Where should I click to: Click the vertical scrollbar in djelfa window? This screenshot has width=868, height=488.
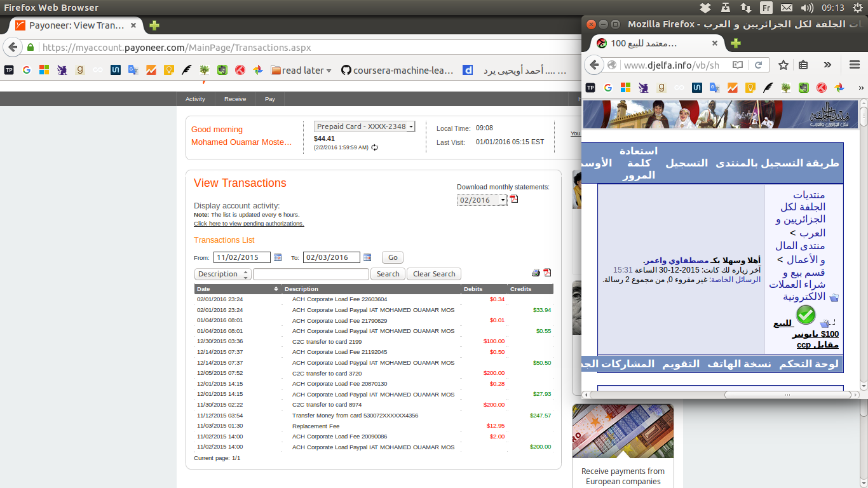(x=864, y=118)
